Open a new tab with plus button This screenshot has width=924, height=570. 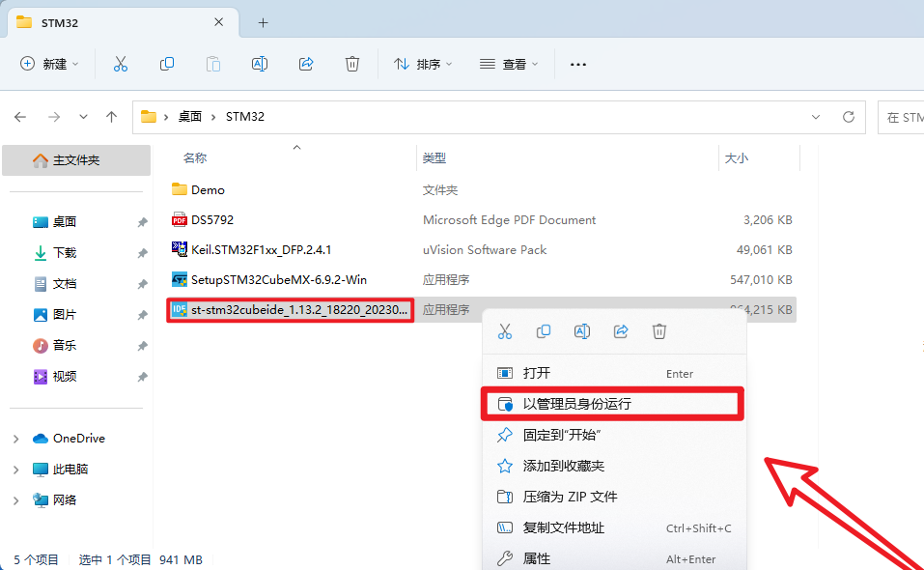pos(263,23)
